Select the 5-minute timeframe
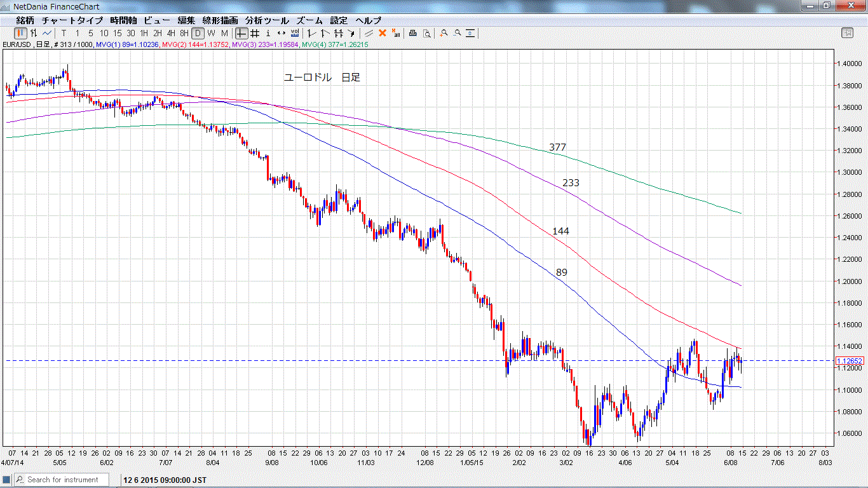 pos(91,33)
